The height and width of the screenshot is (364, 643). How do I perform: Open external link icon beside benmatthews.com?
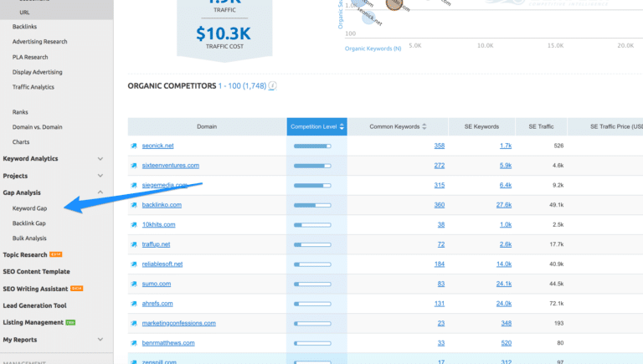point(134,343)
